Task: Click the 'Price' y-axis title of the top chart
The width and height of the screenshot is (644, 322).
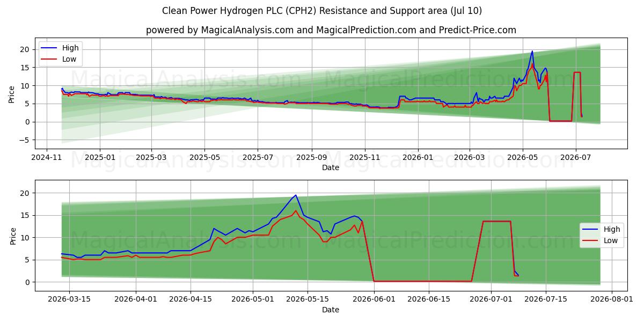Action: 12,94
